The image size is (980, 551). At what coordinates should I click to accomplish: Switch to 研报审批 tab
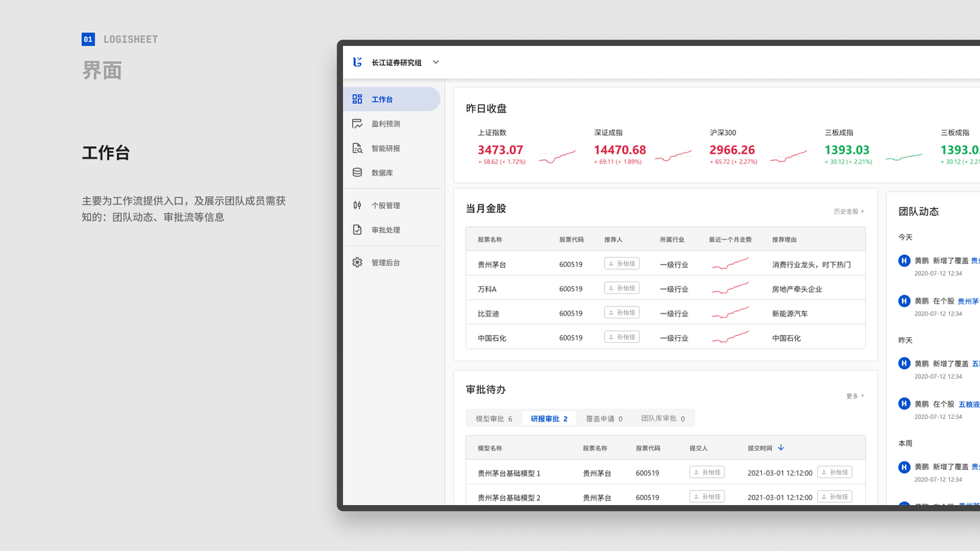[549, 418]
